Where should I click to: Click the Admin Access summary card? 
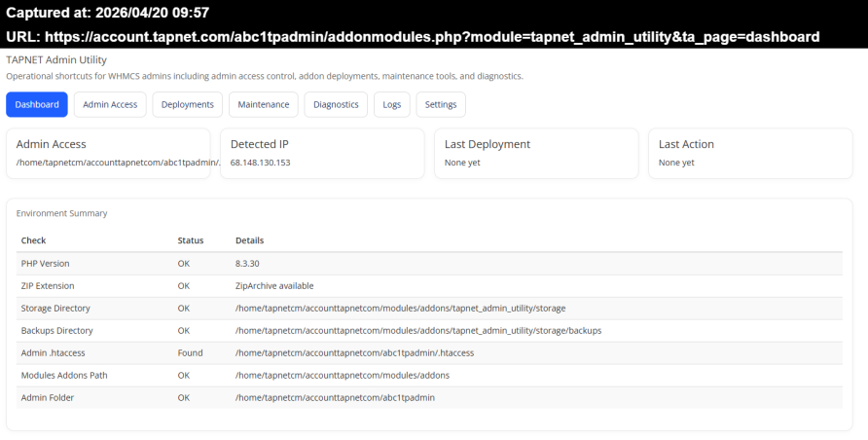click(x=108, y=153)
